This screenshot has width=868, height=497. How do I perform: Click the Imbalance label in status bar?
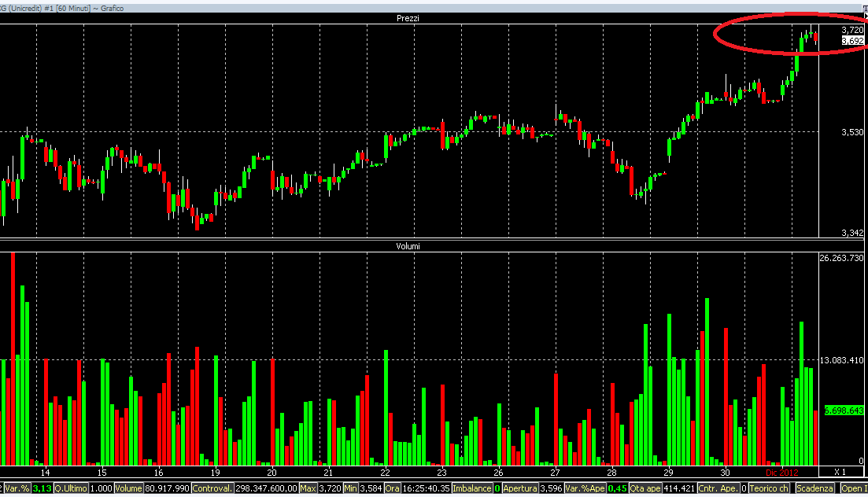pyautogui.click(x=472, y=488)
